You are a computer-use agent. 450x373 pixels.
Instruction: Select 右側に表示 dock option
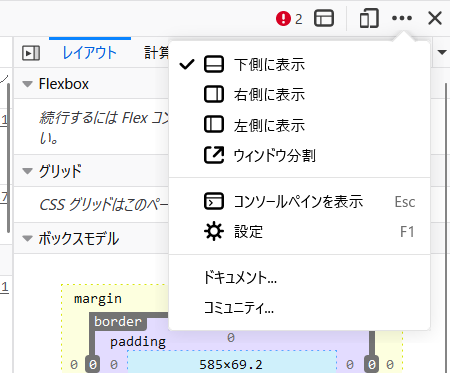coord(299,95)
